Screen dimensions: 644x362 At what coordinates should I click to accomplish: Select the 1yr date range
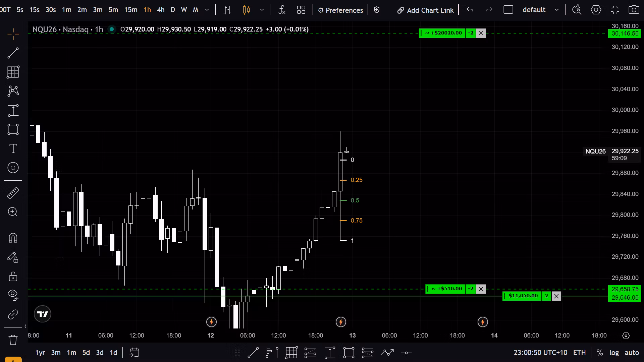pos(40,353)
